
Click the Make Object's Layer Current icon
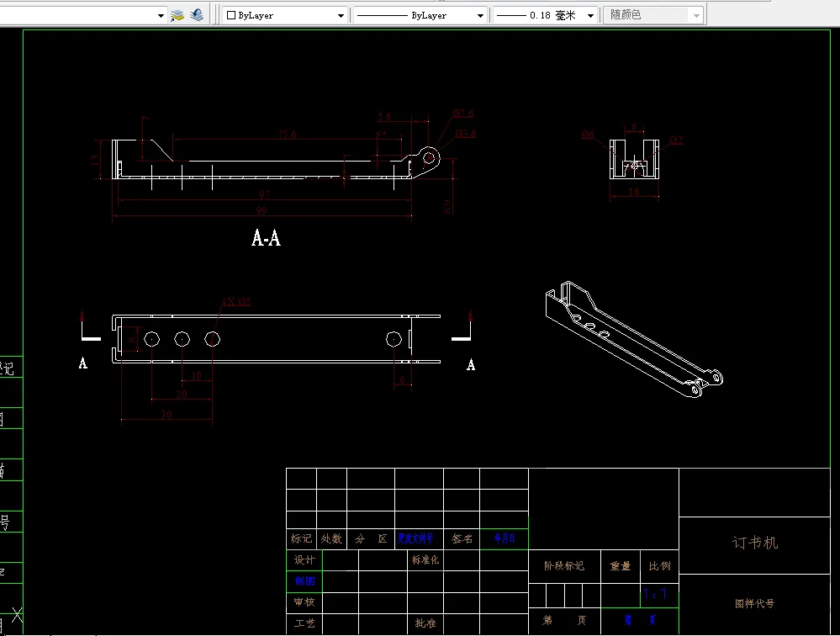coord(177,15)
